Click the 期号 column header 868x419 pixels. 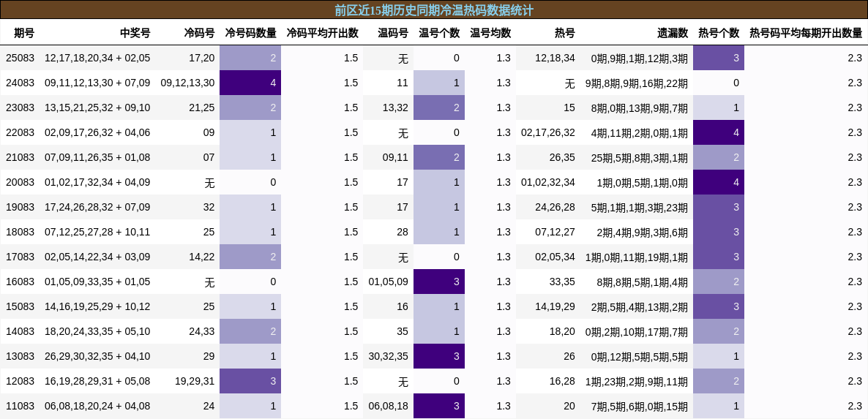point(24,33)
